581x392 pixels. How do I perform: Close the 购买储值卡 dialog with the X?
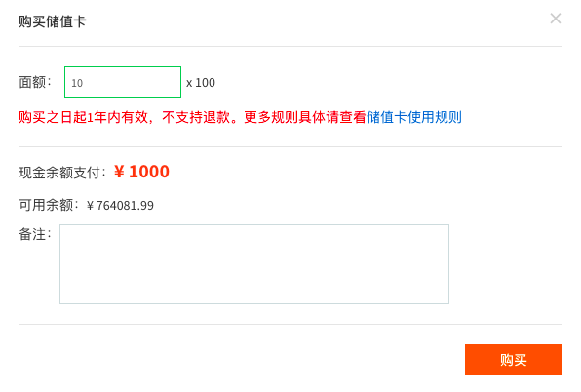coord(555,19)
